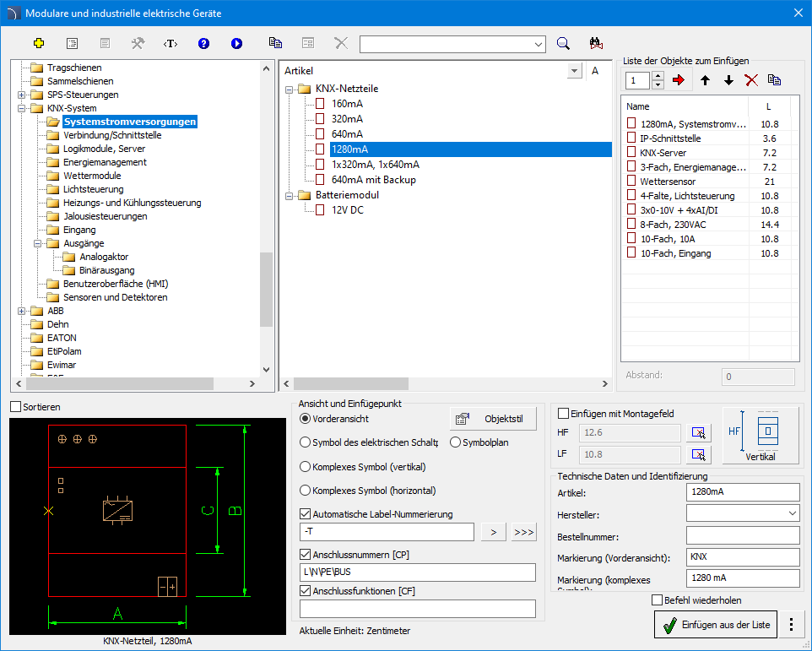
Task: Toggle Einfügen mit Montagefeld checkbox
Action: [563, 414]
